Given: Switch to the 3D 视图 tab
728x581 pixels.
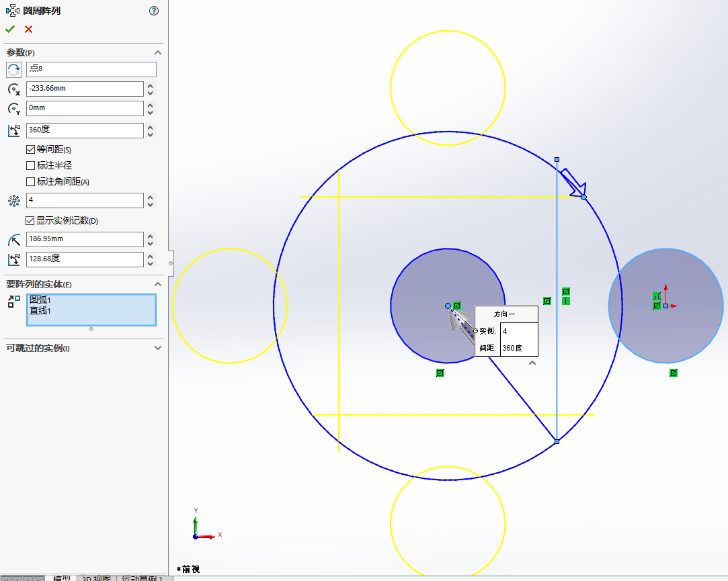Looking at the screenshot, I should click(x=96, y=578).
